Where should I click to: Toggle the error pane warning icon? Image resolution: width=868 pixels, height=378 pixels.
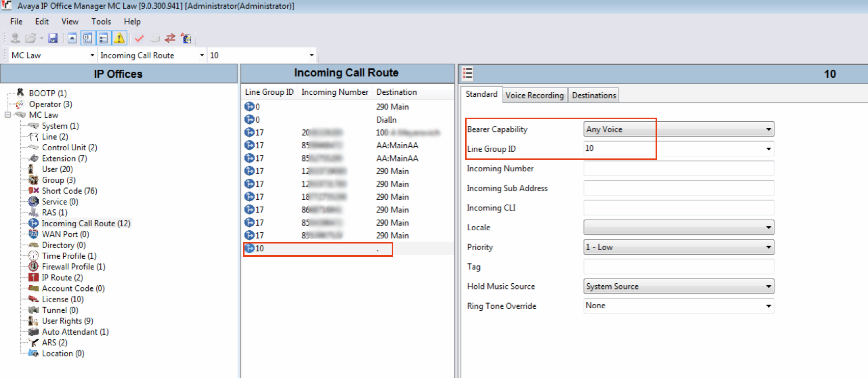pyautogui.click(x=119, y=38)
